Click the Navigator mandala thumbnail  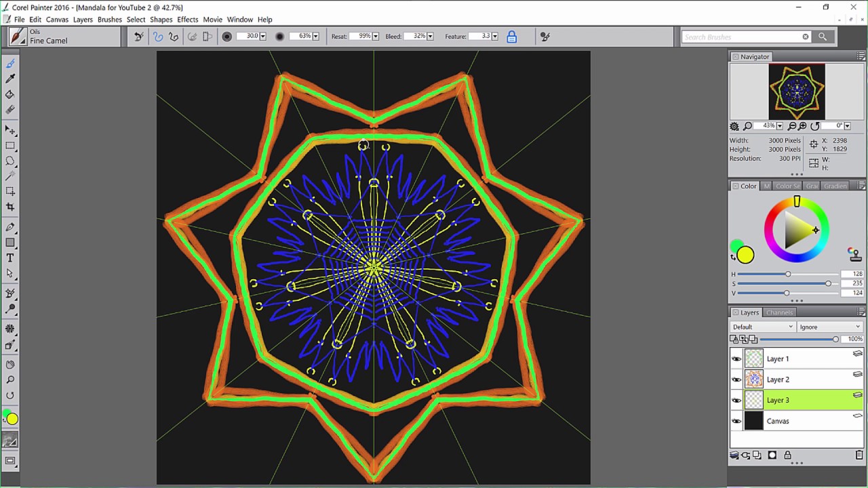click(x=797, y=91)
